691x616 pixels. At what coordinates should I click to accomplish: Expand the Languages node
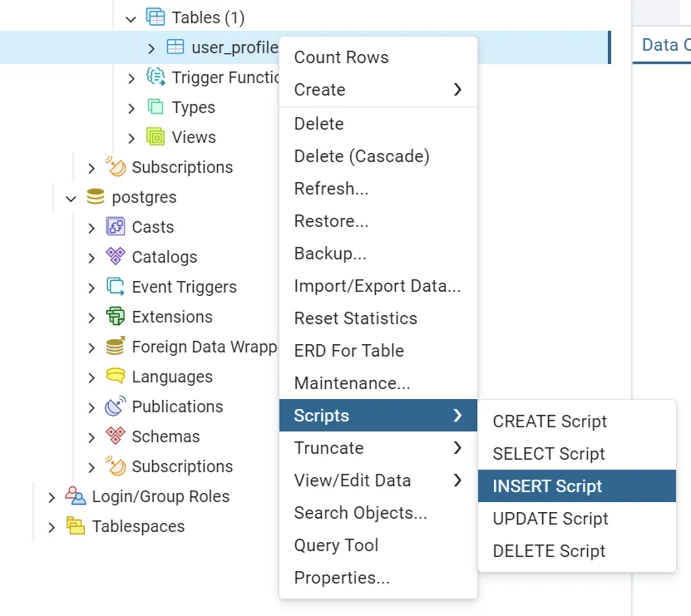91,377
